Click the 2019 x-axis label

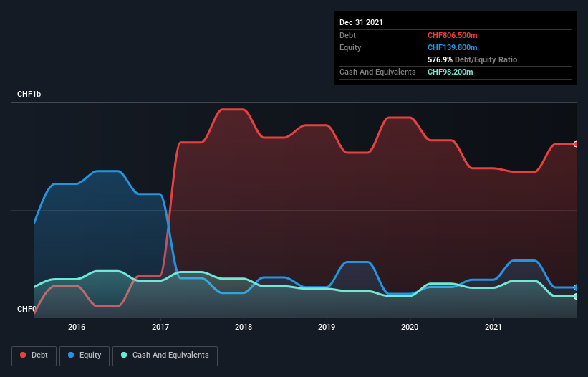pos(327,327)
